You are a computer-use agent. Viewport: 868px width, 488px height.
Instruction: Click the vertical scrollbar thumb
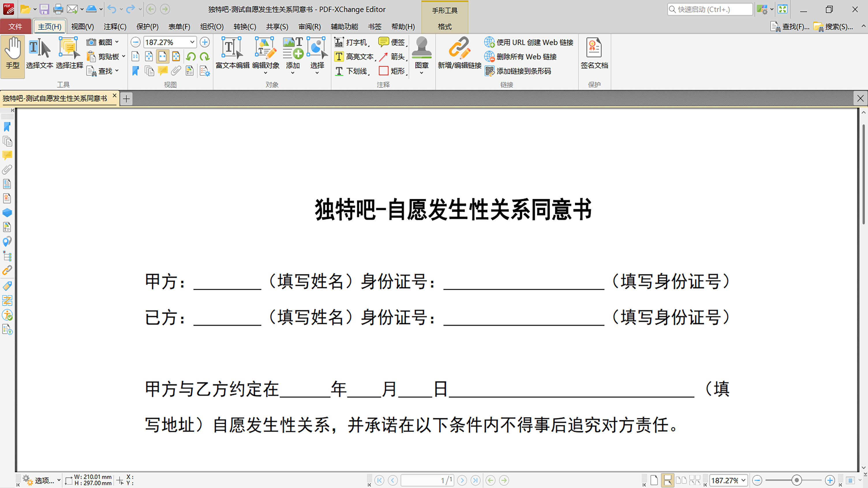[864, 174]
